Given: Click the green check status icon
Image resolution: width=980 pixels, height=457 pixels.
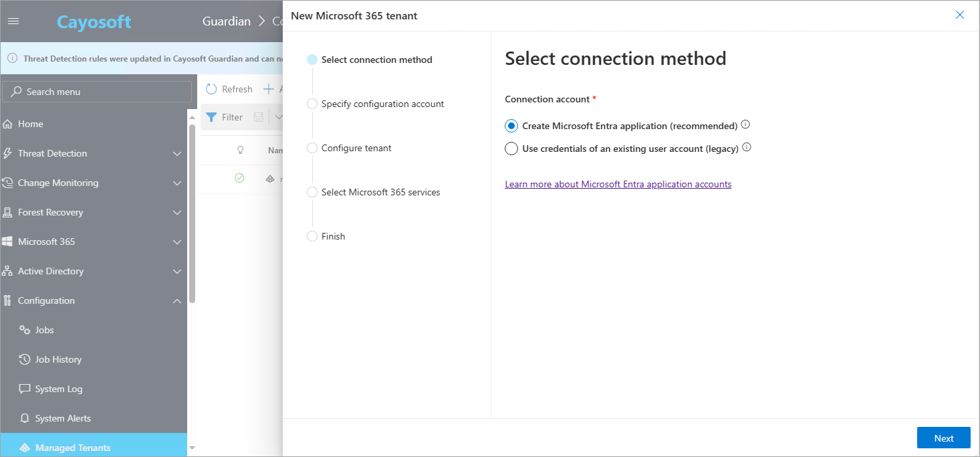Looking at the screenshot, I should pos(239,178).
